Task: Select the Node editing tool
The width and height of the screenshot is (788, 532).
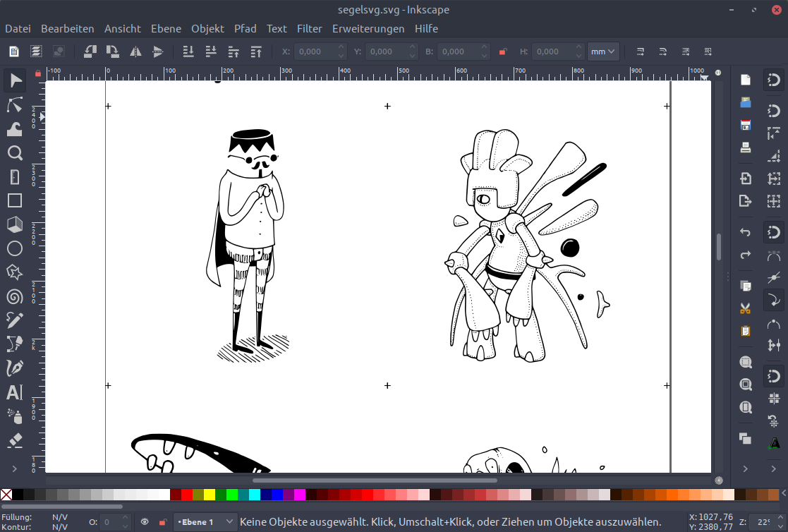Action: (15, 105)
